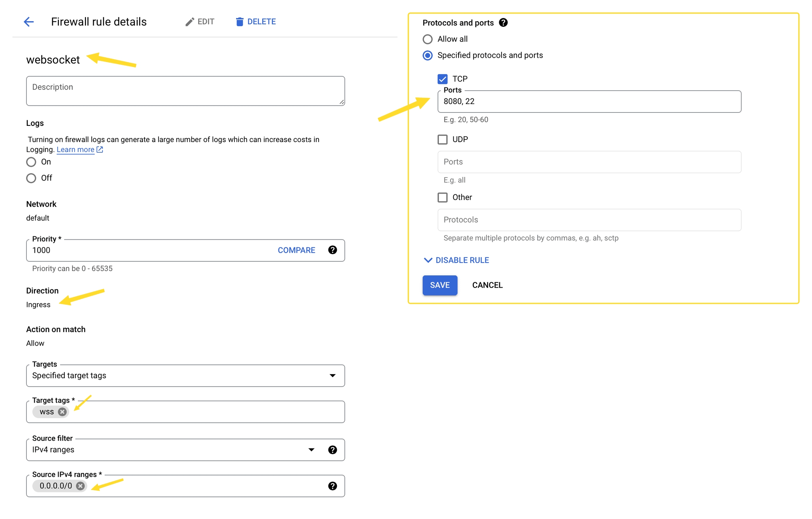Open the Targets dropdown

coord(185,376)
